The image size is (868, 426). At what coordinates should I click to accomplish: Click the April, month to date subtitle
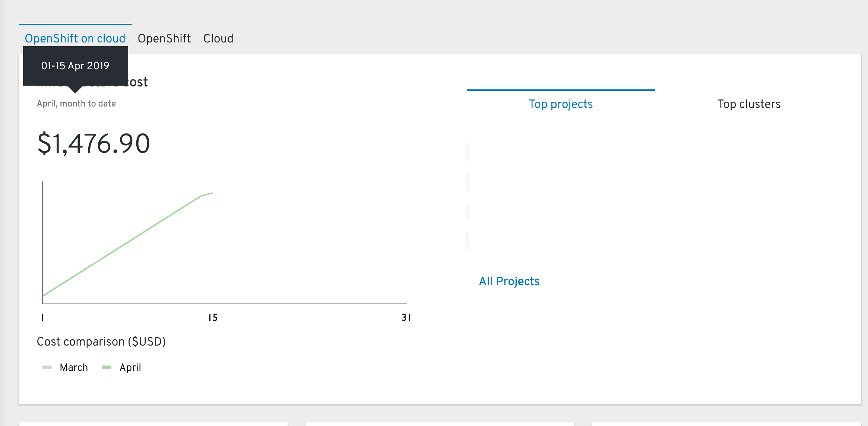point(76,104)
